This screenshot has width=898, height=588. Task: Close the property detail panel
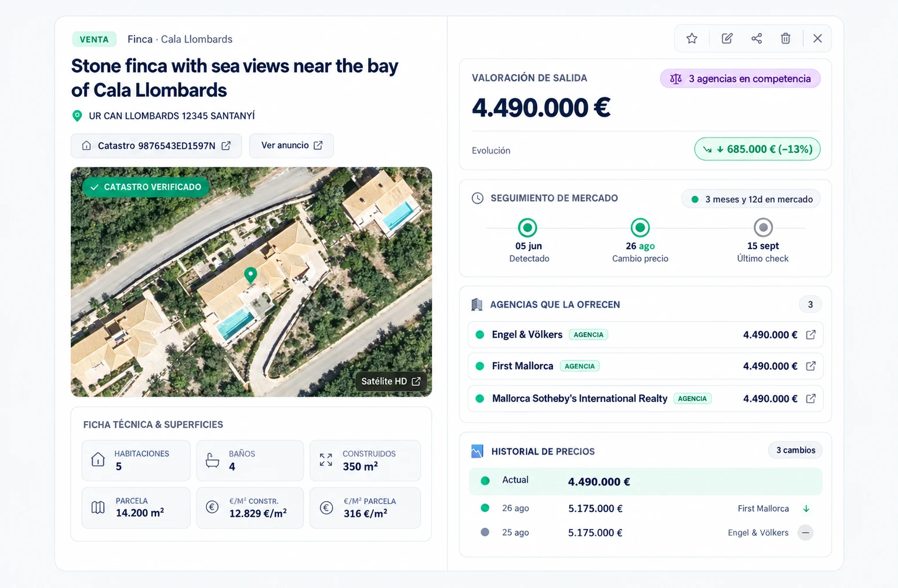pos(817,38)
